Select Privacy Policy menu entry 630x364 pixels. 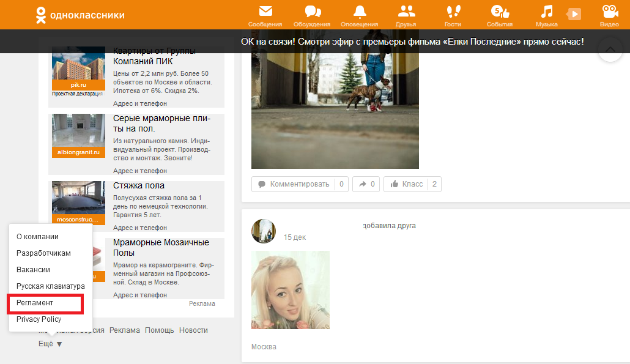[x=39, y=319]
